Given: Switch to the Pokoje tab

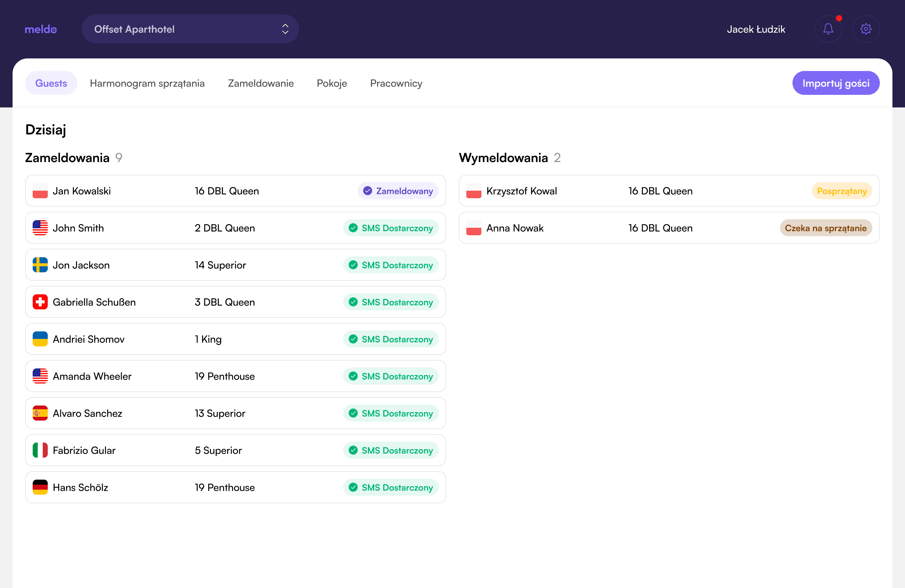Looking at the screenshot, I should point(332,83).
